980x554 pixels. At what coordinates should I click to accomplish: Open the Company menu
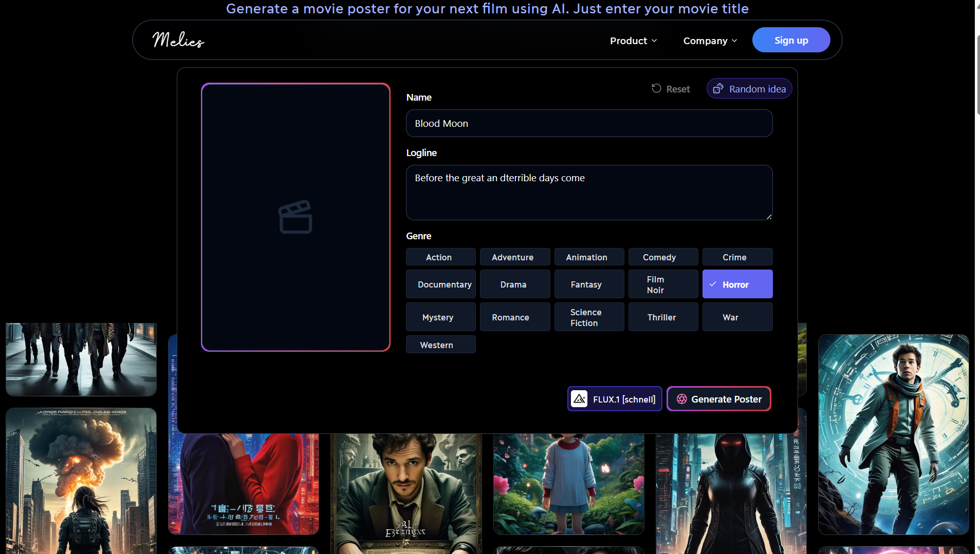pos(710,41)
